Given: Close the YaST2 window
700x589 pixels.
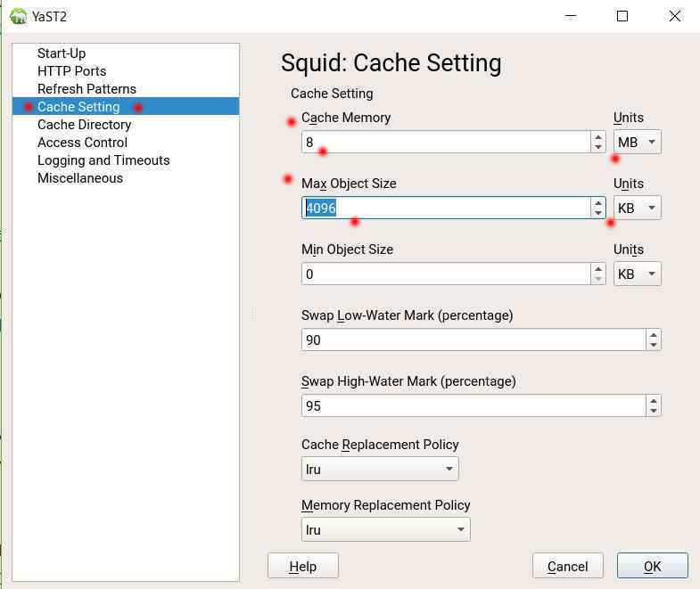Looking at the screenshot, I should click(675, 16).
